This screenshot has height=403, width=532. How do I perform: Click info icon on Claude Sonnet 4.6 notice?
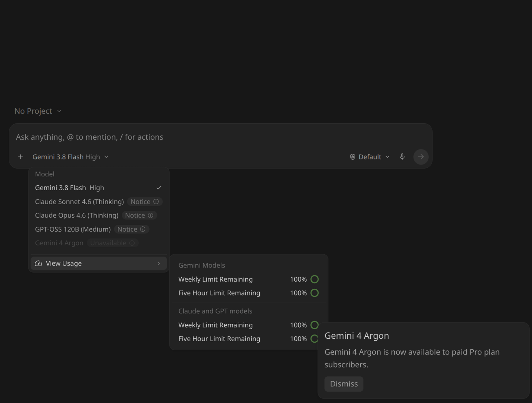pyautogui.click(x=156, y=202)
